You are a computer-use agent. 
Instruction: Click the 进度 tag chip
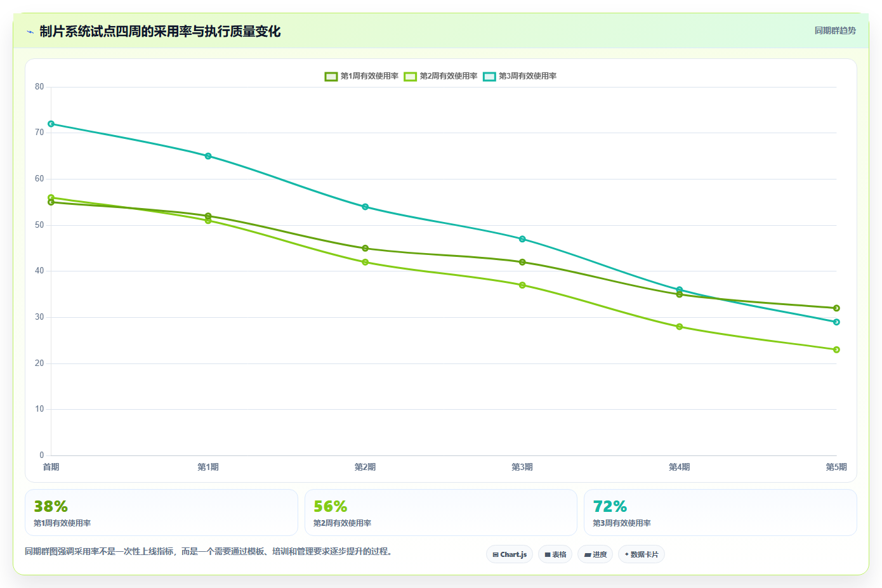(x=595, y=554)
